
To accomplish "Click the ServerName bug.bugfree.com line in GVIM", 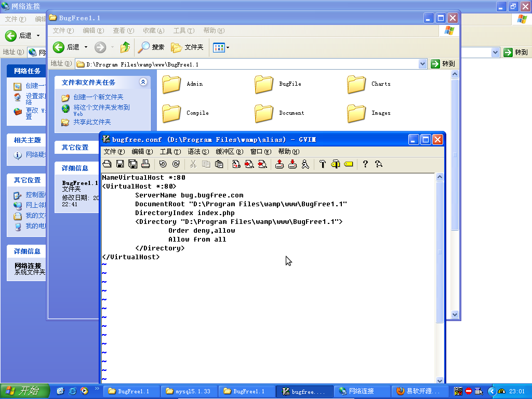I will 189,195.
